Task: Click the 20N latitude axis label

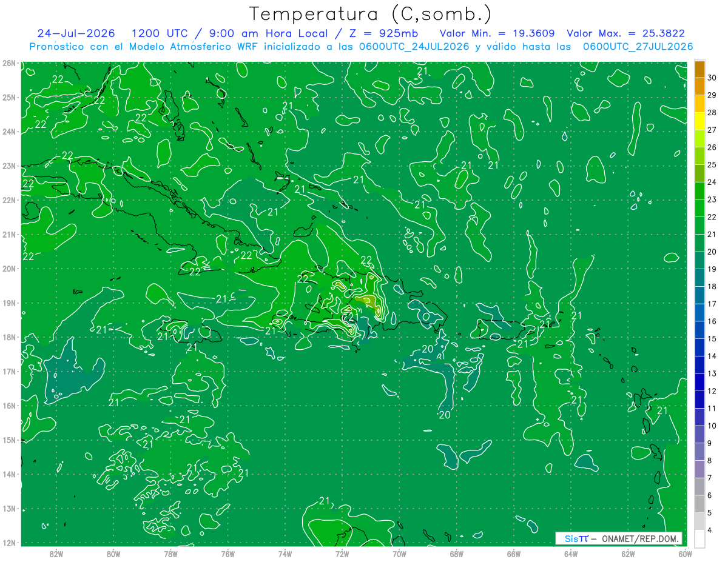Action: (x=8, y=269)
